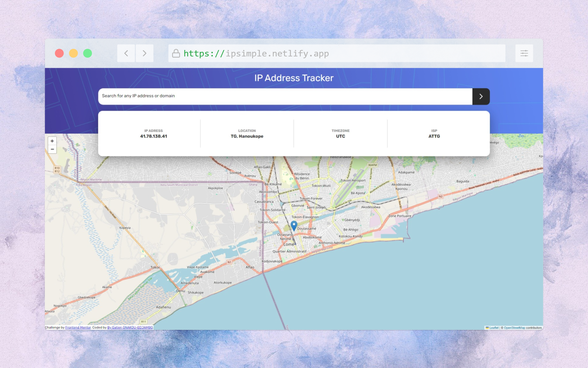588x368 pixels.
Task: Open the OpenStreetMap contributors link
Action: click(514, 328)
